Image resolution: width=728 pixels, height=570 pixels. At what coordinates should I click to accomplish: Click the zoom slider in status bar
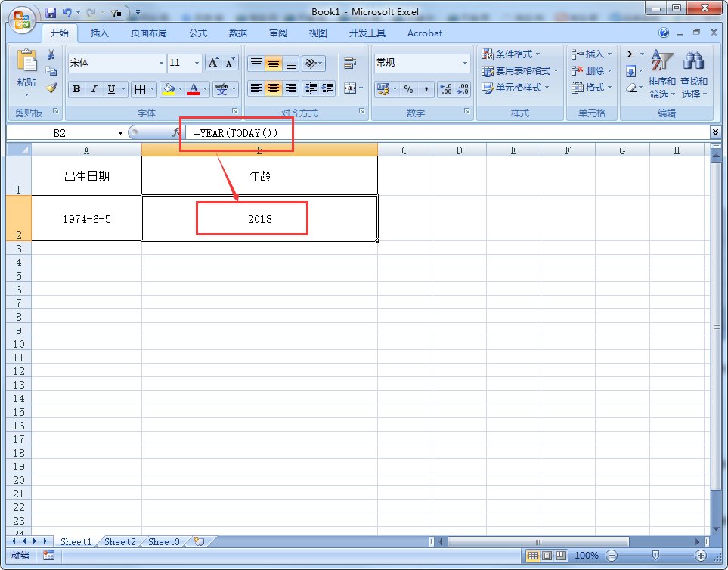click(x=655, y=556)
